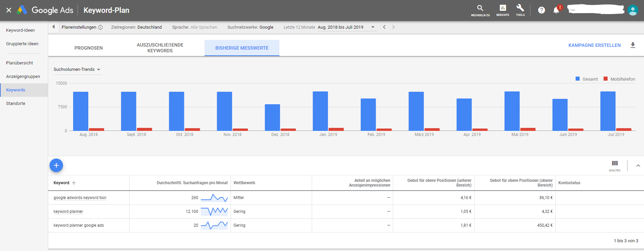Click the Zielregionen: Deutschland setting
The height and width of the screenshot is (251, 644).
click(x=136, y=27)
